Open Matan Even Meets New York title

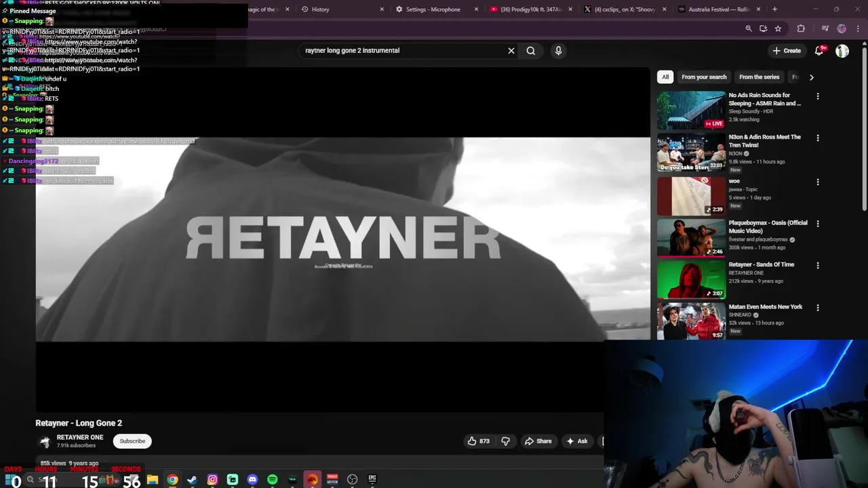pos(765,306)
